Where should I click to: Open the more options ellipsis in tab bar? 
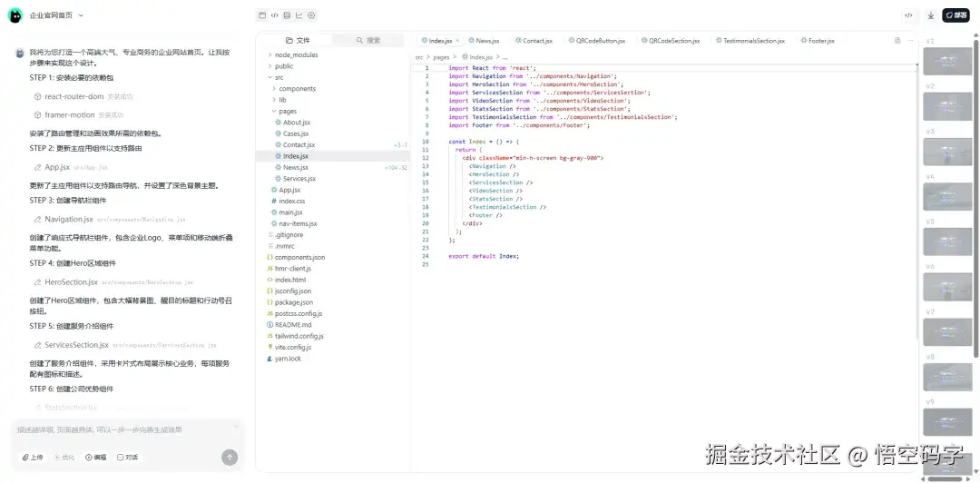(x=911, y=41)
